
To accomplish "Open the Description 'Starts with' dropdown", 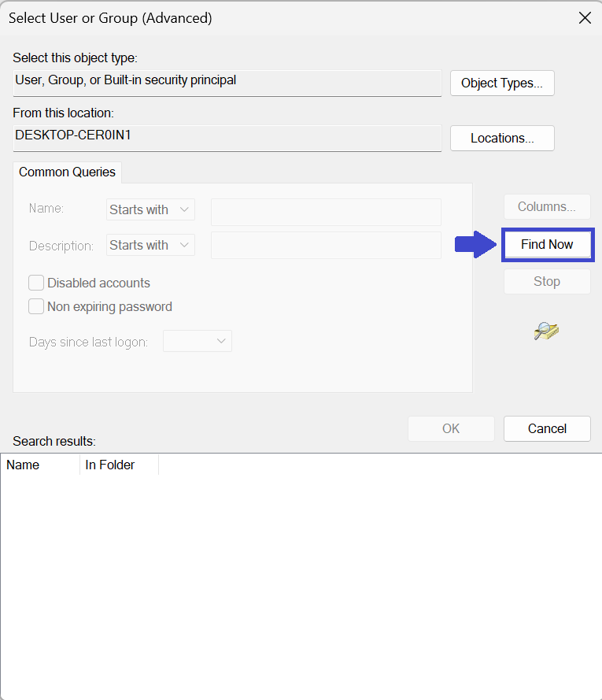I will (x=150, y=245).
